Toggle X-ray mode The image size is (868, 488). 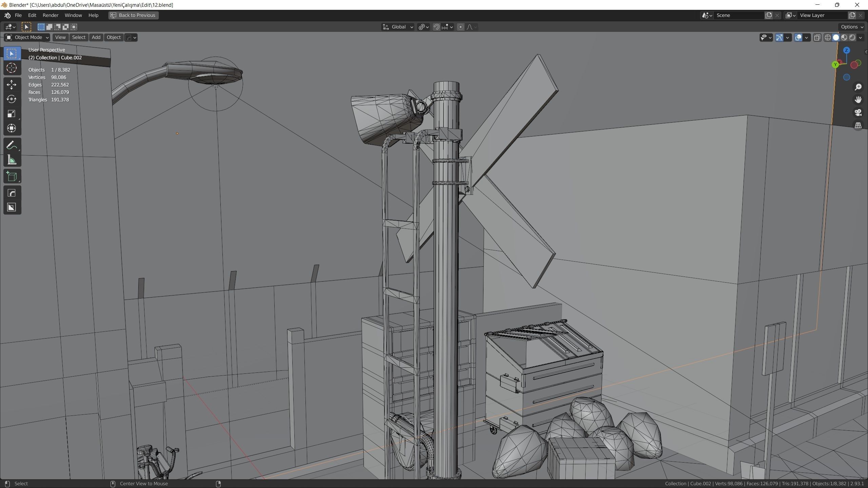click(x=817, y=38)
